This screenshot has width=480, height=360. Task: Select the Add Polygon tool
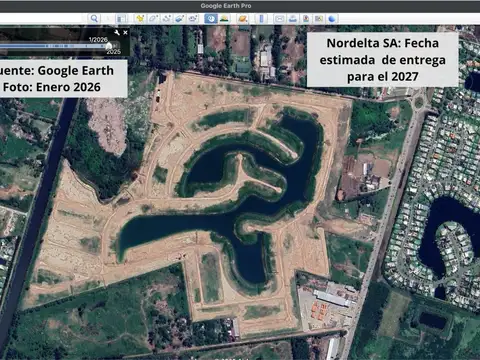pyautogui.click(x=153, y=19)
